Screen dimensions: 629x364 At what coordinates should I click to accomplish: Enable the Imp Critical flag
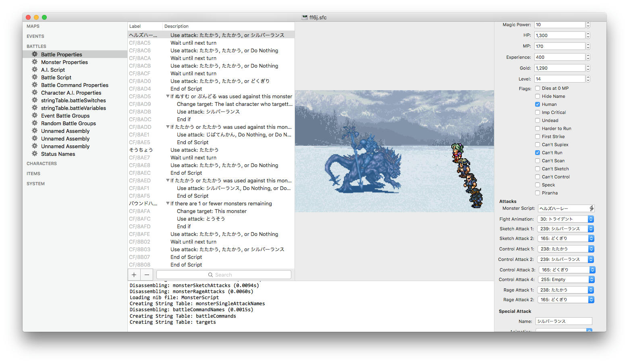pos(538,112)
